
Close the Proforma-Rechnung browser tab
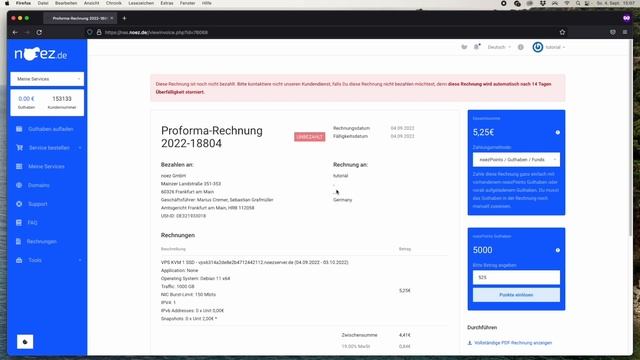tap(112, 18)
